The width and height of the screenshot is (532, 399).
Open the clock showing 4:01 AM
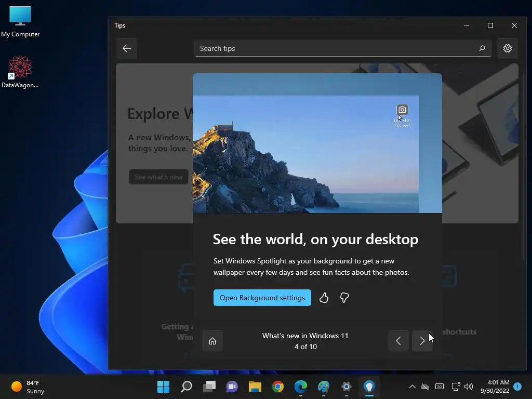pyautogui.click(x=495, y=387)
